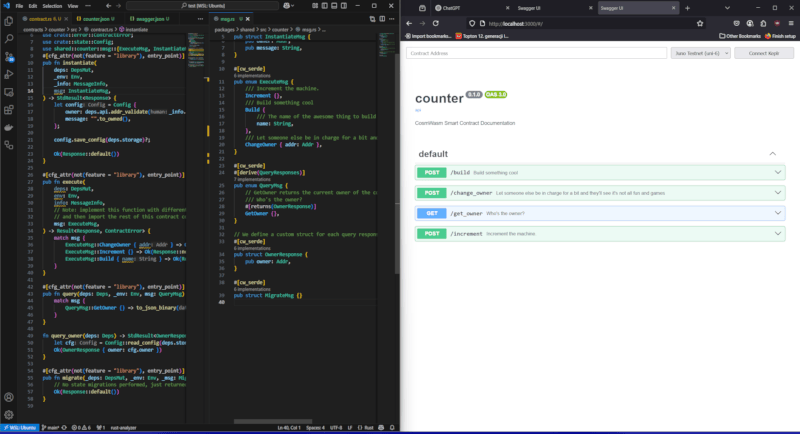Expand the POST /increment operation
The width and height of the screenshot is (800, 434).
pos(600,234)
